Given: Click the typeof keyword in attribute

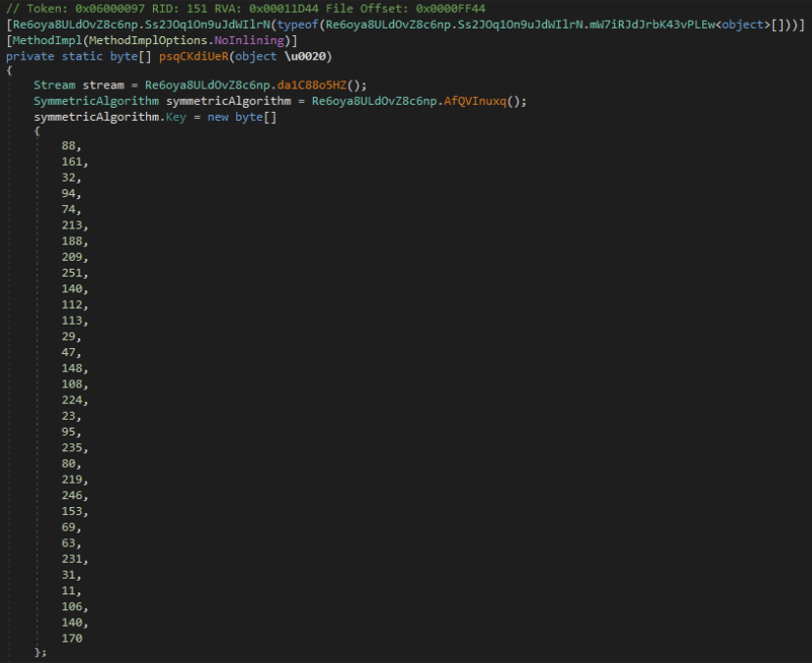Looking at the screenshot, I should 298,25.
